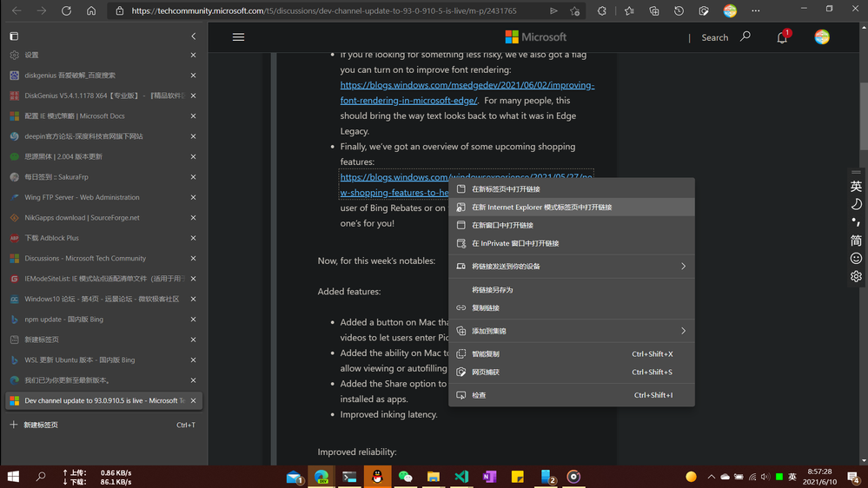The image size is (868, 488).
Task: Open the Tech Community user avatar
Action: coord(822,37)
